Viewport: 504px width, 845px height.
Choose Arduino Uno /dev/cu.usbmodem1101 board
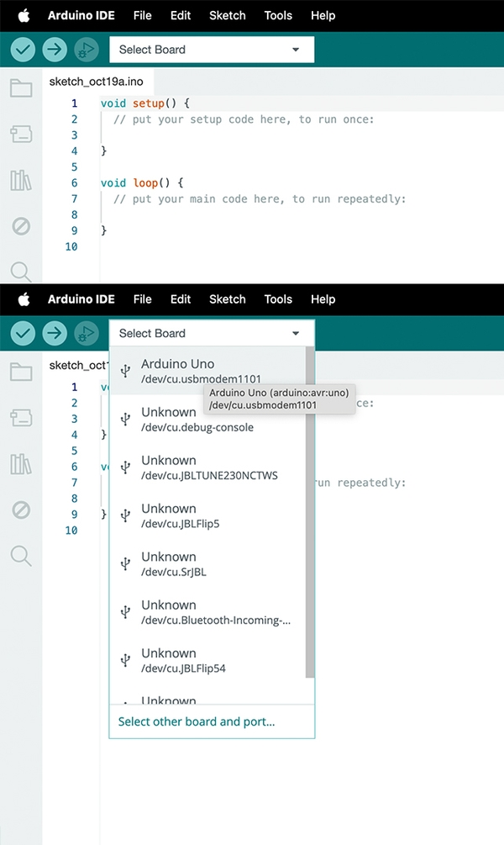click(x=207, y=371)
